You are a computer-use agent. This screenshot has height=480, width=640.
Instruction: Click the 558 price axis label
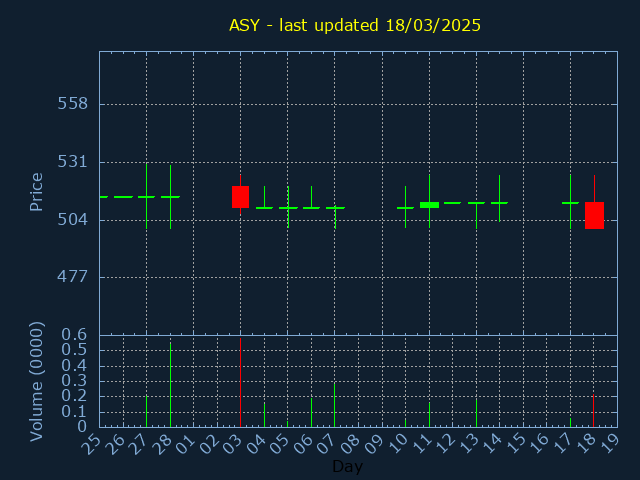pyautogui.click(x=73, y=104)
